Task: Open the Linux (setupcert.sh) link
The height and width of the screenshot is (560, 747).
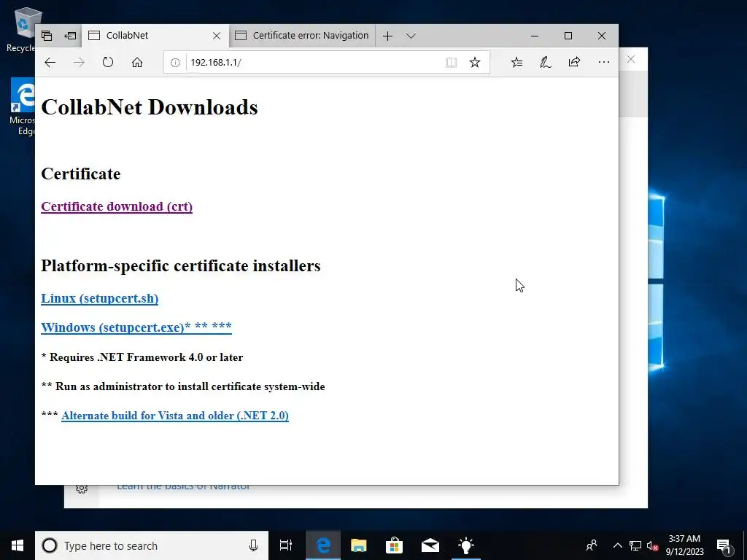Action: pos(99,298)
